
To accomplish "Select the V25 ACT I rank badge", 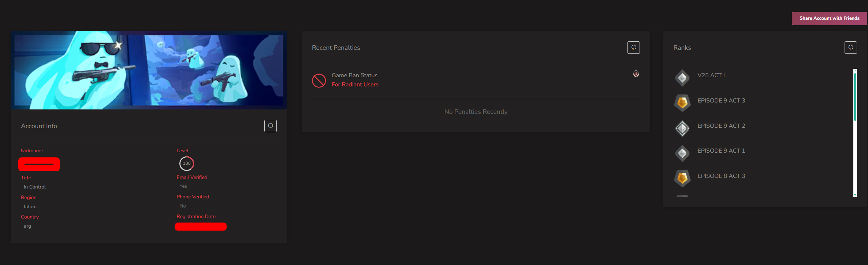I will 682,78.
